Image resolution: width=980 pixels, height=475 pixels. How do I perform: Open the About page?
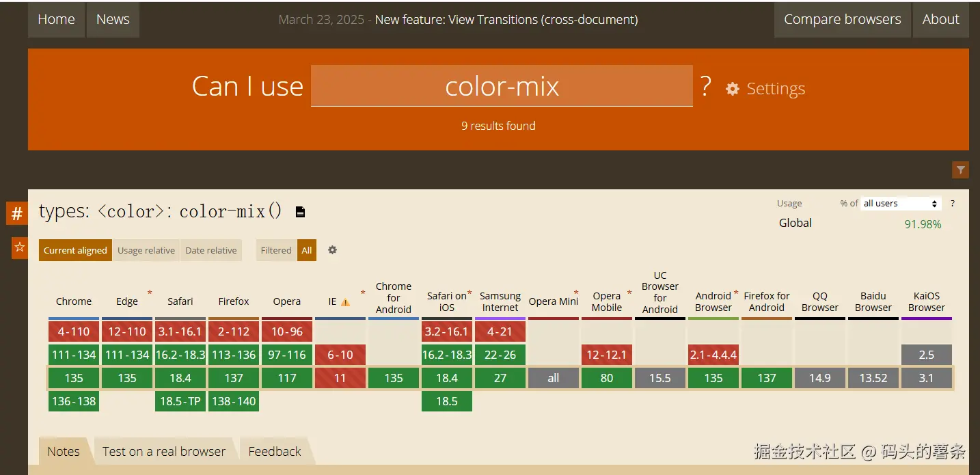941,19
